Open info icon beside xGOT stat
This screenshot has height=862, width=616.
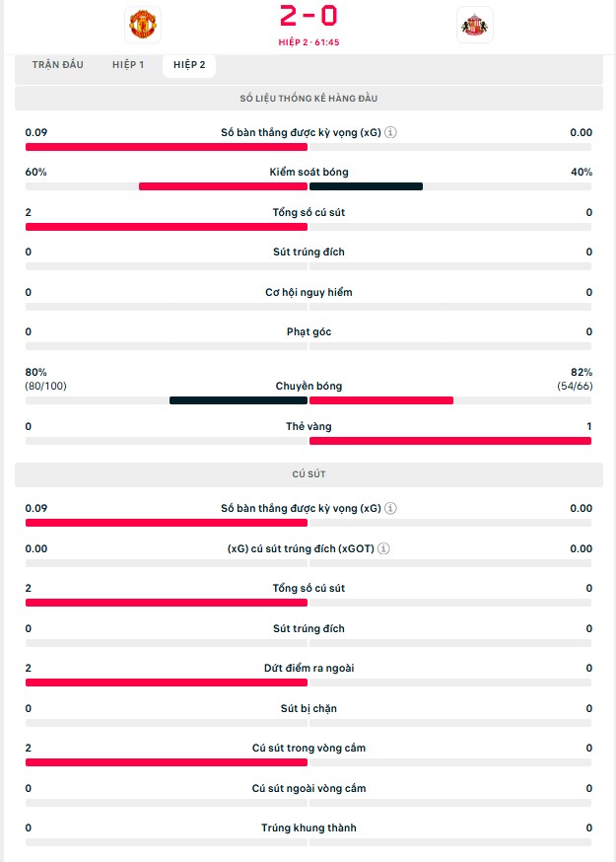pyautogui.click(x=383, y=548)
